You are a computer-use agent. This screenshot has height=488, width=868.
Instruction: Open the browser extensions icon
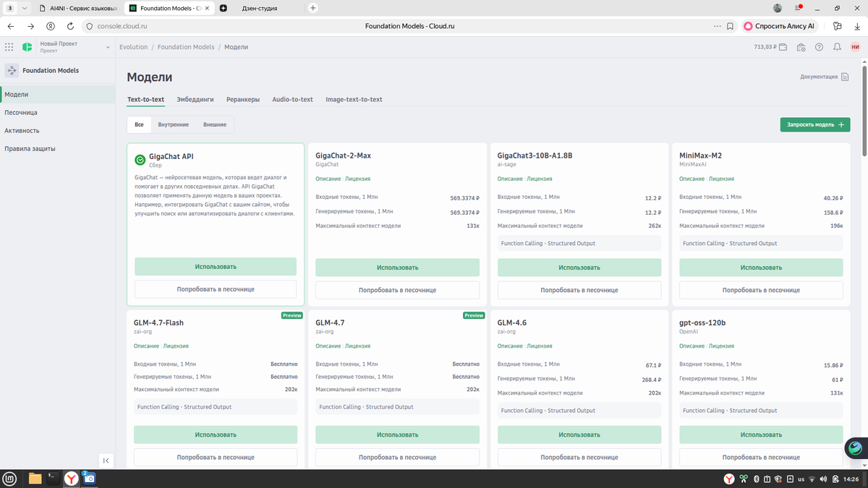coord(837,26)
